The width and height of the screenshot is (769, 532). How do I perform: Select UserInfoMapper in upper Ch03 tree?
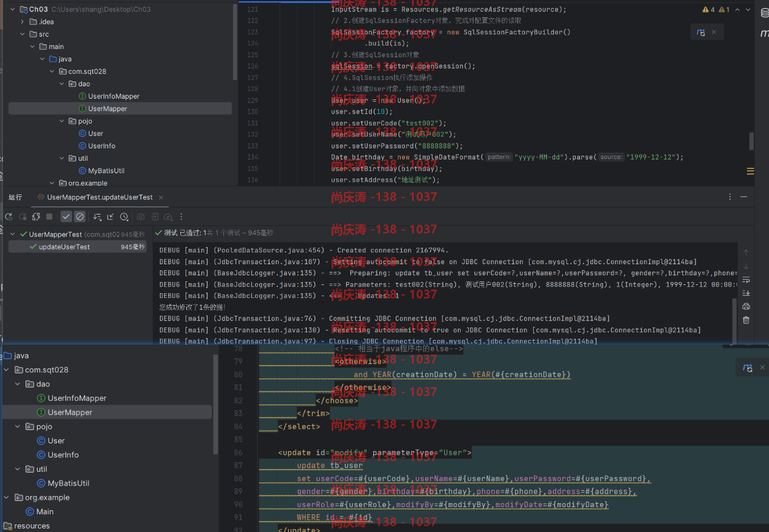click(x=109, y=96)
